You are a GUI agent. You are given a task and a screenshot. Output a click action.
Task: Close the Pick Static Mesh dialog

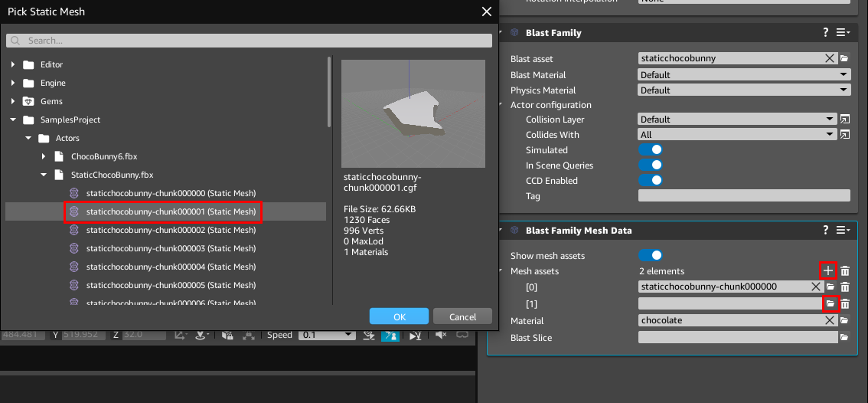click(487, 11)
